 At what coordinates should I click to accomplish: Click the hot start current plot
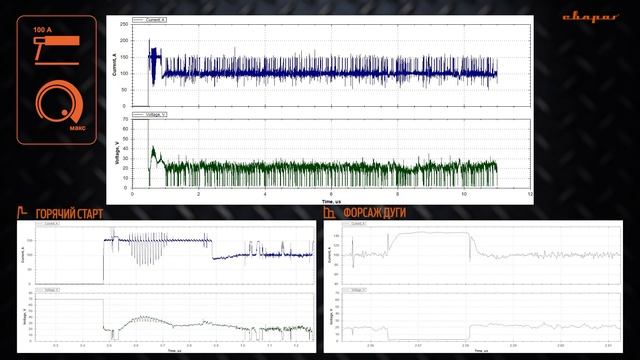175,255
